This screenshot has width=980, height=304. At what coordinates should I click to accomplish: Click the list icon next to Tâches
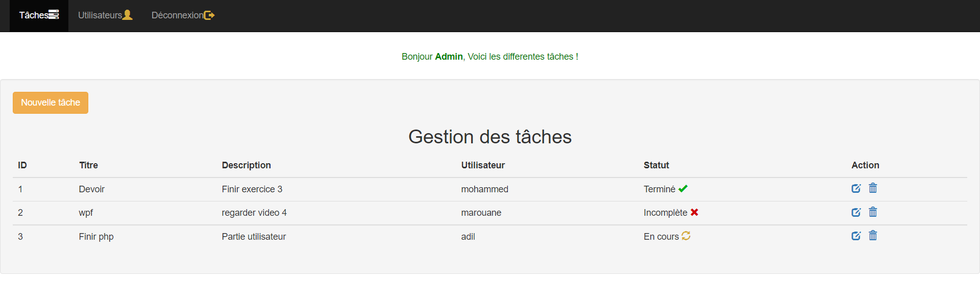coord(53,15)
